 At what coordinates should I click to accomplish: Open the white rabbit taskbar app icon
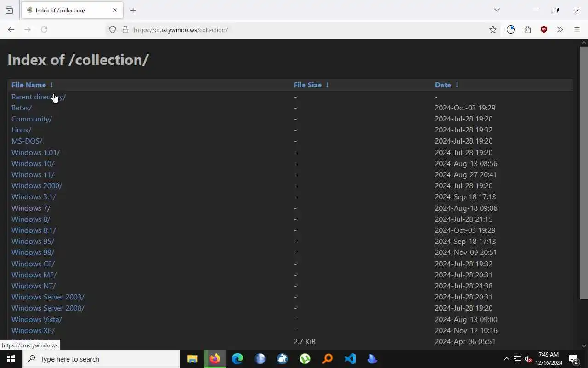pos(283,359)
